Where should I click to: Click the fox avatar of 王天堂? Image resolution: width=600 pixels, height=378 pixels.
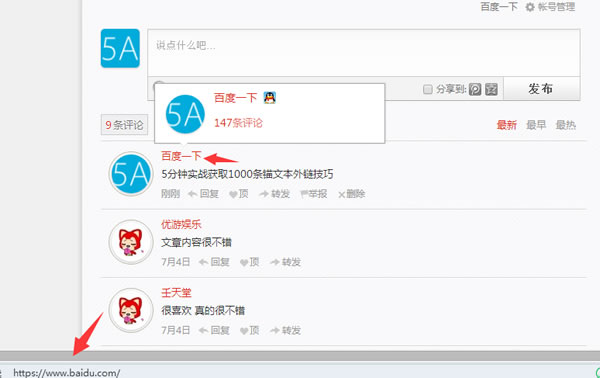click(131, 310)
